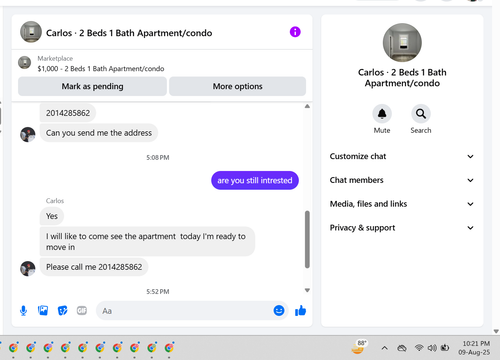
Task: Search in conversation with magnifier icon
Action: [x=421, y=114]
